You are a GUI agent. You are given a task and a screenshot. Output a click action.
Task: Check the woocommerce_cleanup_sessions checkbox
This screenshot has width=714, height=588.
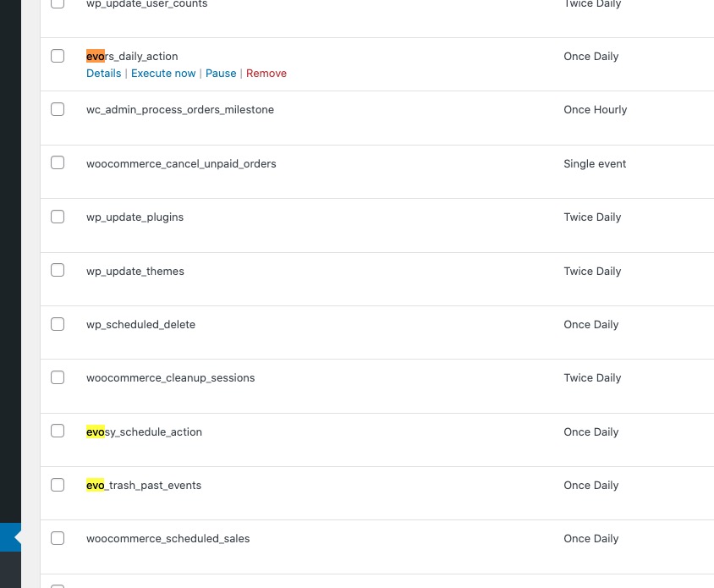tap(58, 377)
